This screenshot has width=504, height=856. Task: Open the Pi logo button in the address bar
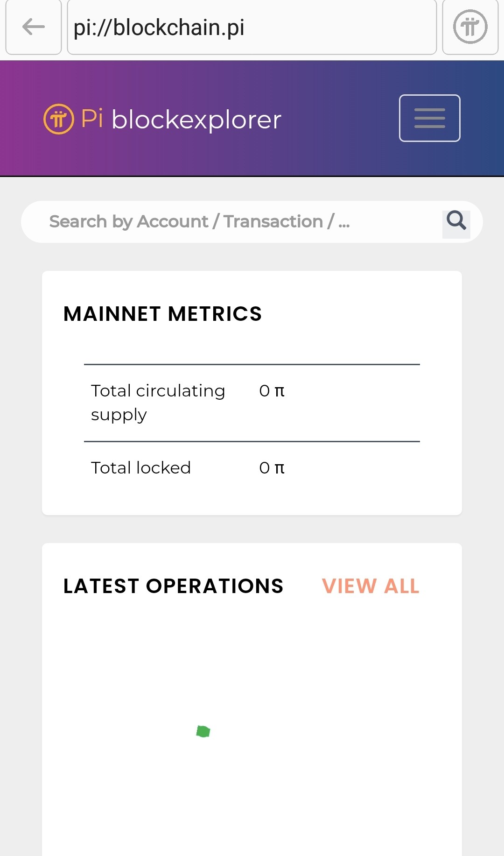pyautogui.click(x=470, y=27)
